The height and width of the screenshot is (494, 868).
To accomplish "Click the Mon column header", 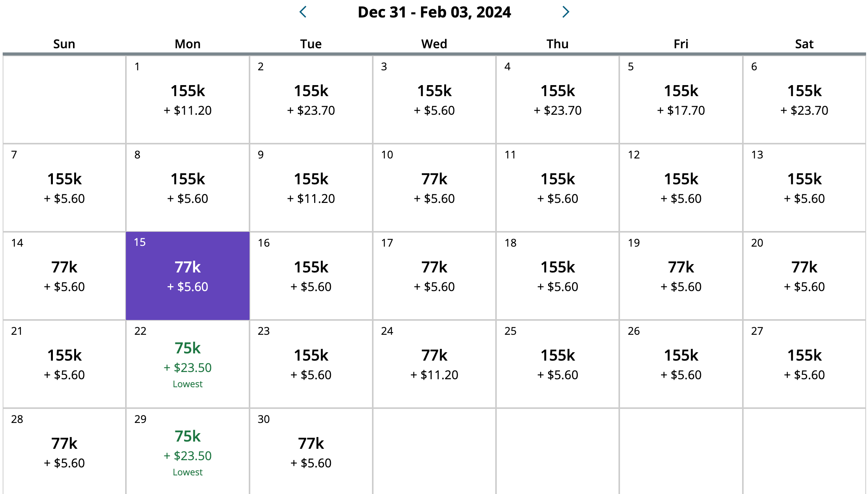I will pos(188,44).
